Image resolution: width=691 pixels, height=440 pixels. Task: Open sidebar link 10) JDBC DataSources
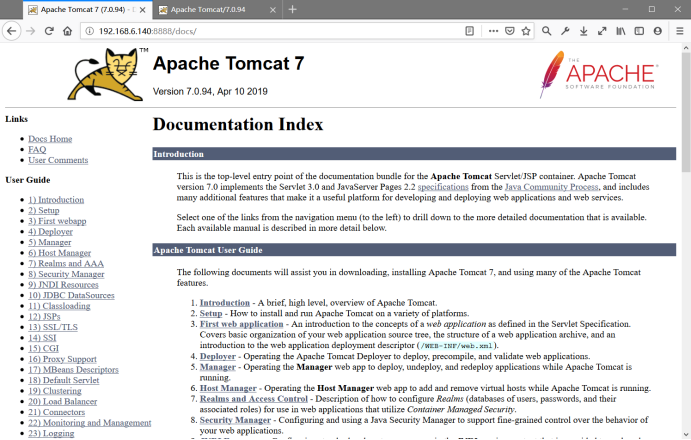(x=71, y=295)
